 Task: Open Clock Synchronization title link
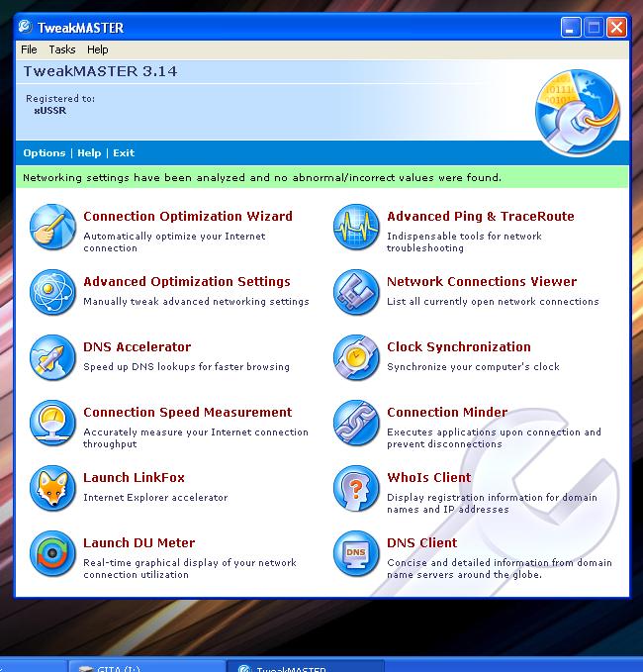click(x=459, y=346)
